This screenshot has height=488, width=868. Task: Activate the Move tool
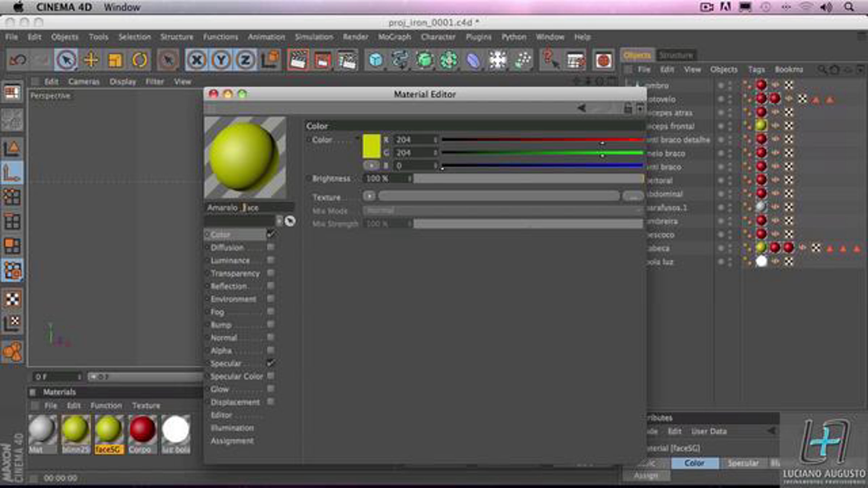pyautogui.click(x=91, y=60)
